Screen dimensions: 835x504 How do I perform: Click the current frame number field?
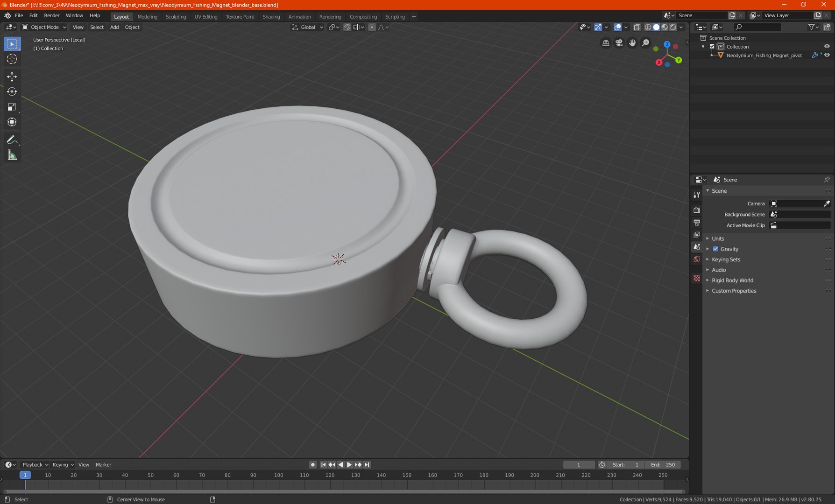(x=579, y=465)
